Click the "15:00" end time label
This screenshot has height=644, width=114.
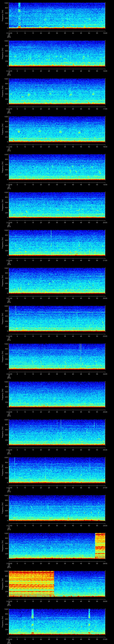click(105, 33)
